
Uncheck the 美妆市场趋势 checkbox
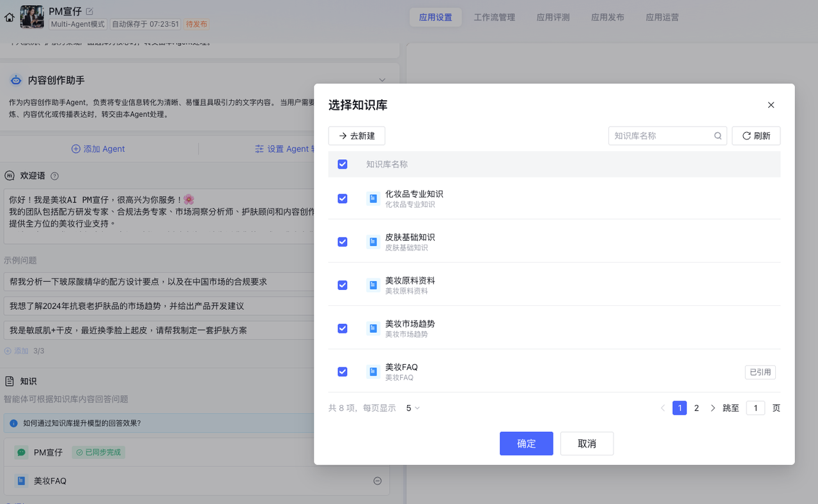(x=343, y=328)
